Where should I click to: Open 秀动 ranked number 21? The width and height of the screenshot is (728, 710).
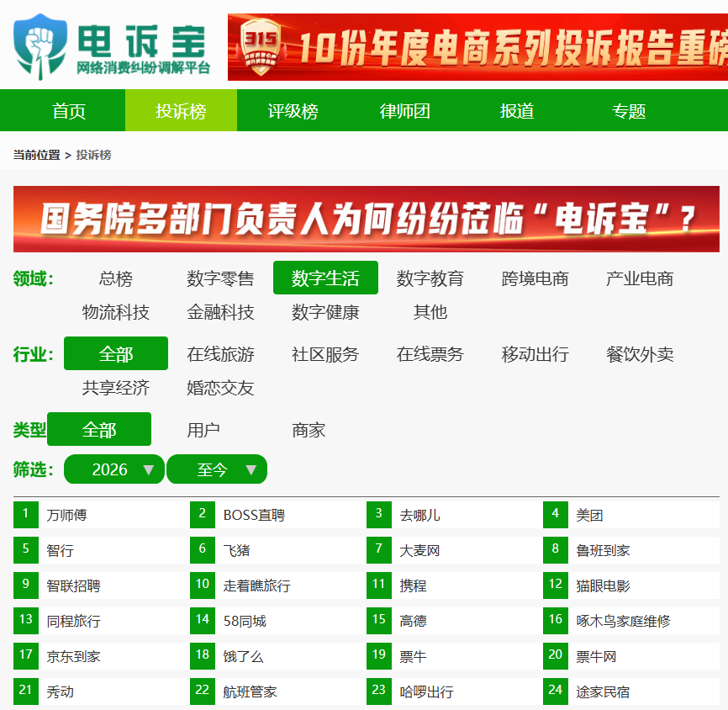click(60, 691)
